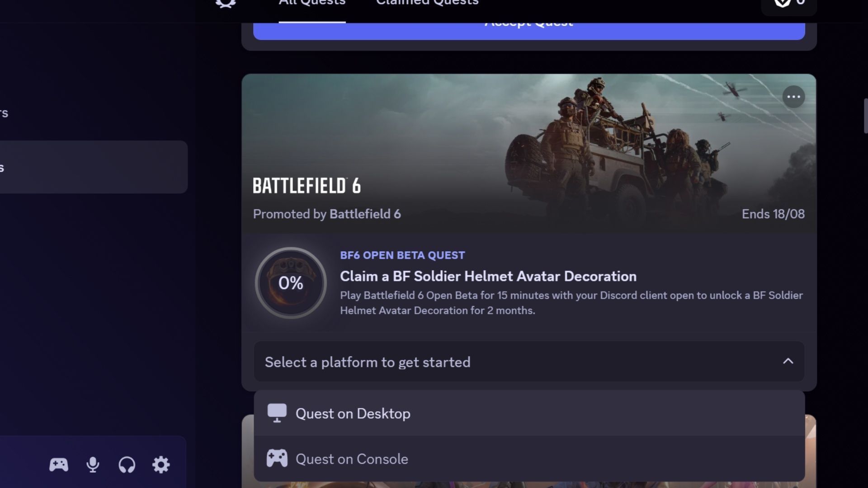
Task: Click the orbs balance icon at top right
Action: pyautogui.click(x=782, y=3)
